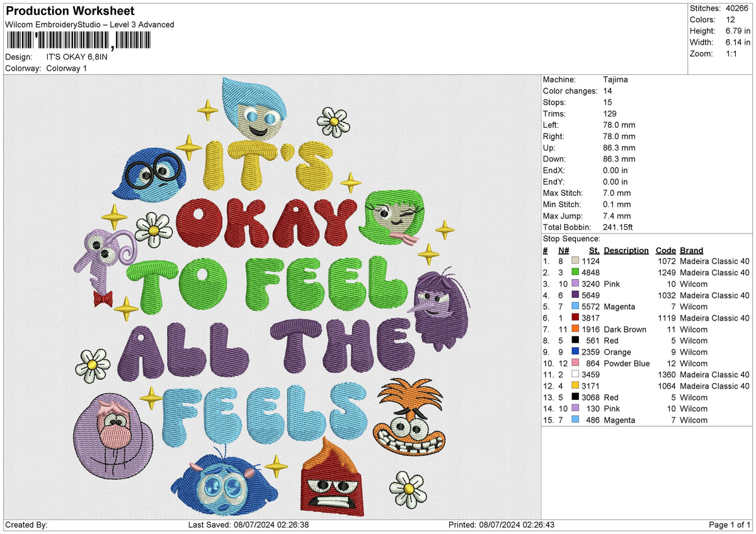
Task: Select the Height value '6.79 in'
Action: [x=737, y=31]
